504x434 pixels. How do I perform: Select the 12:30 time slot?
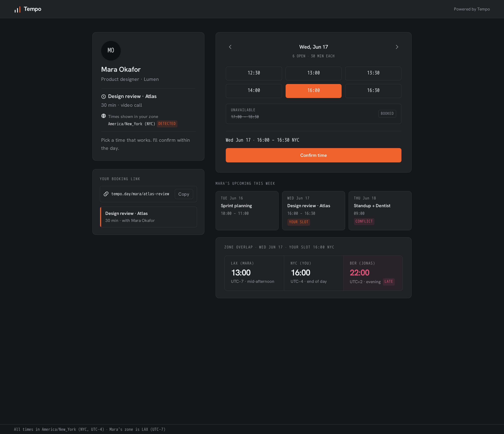(x=254, y=73)
